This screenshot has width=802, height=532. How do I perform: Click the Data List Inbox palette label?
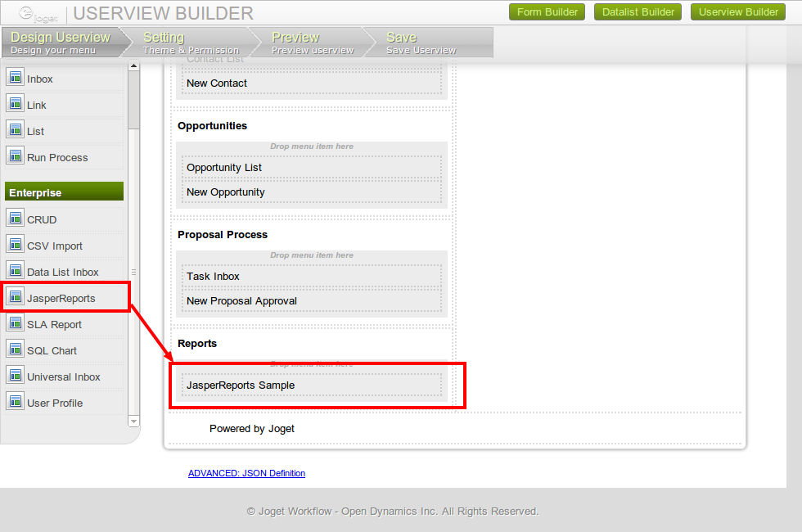tap(62, 272)
